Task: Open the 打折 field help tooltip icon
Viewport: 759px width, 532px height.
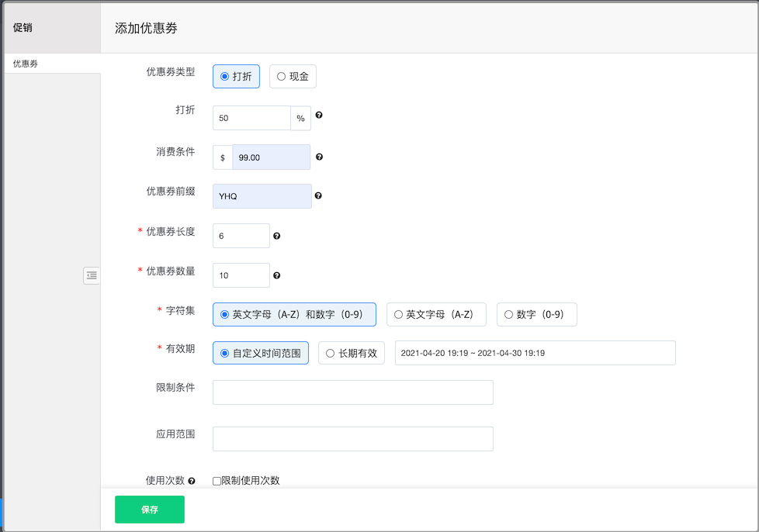Action: (x=317, y=117)
